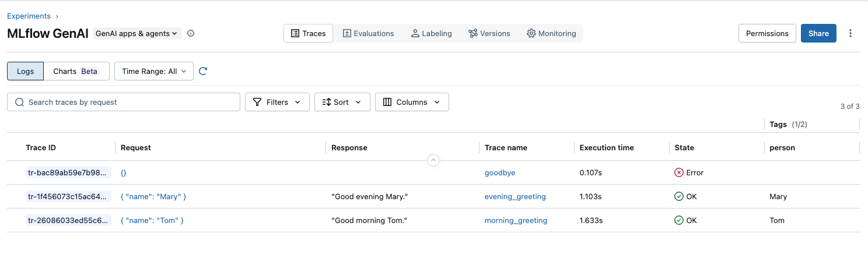Click the circular collapse chevron under Response
The height and width of the screenshot is (258, 868).
(x=433, y=160)
